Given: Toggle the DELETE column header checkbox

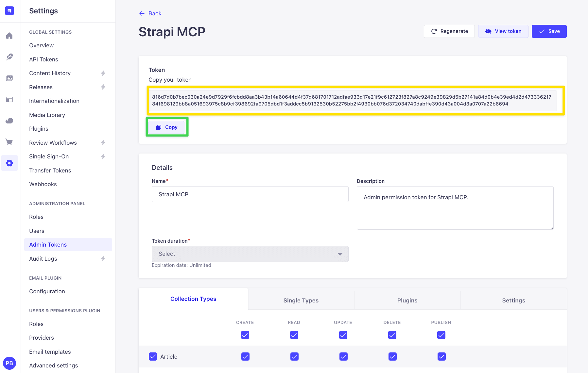Looking at the screenshot, I should point(392,335).
